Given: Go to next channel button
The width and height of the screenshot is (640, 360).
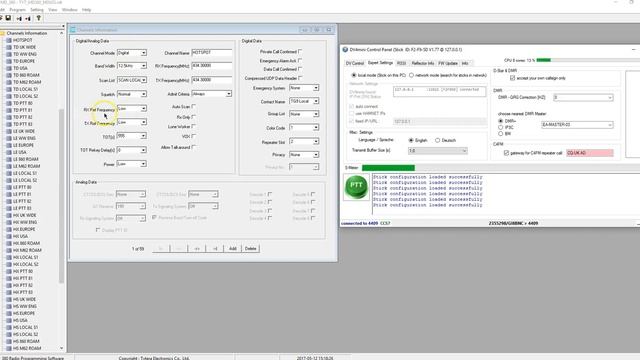Looking at the screenshot, I should pyautogui.click(x=197, y=249).
